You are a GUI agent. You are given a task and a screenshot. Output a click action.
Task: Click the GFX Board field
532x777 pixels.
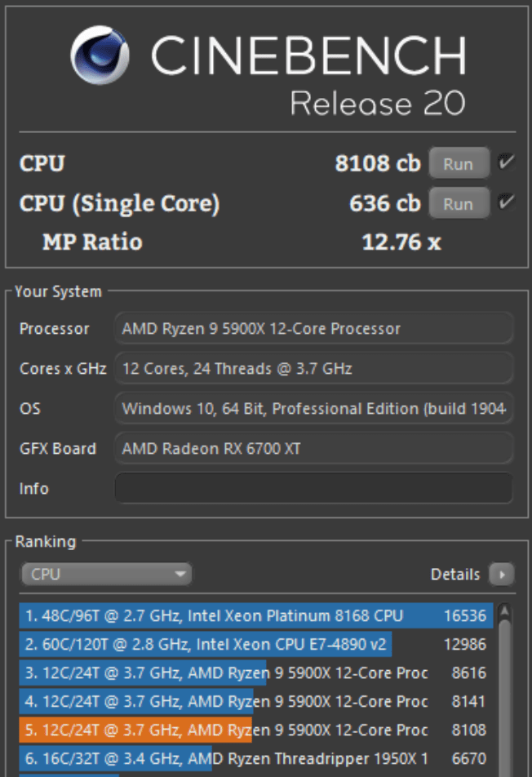[314, 448]
